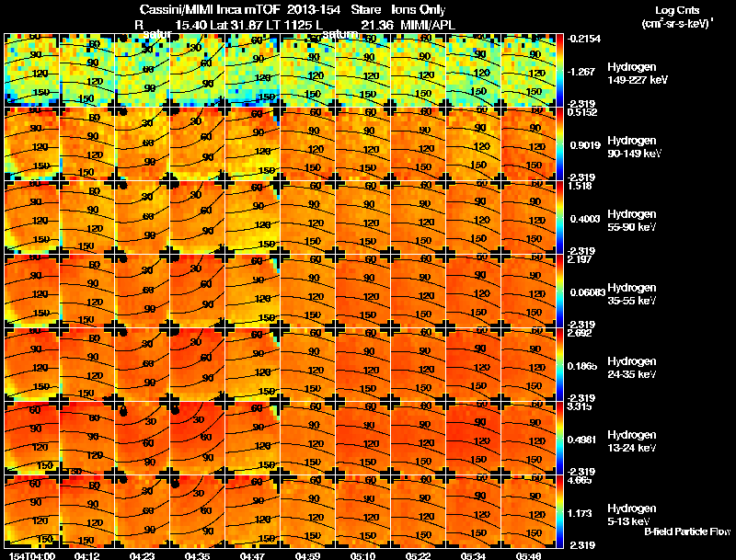Click the 05:10 time label
Screen dimensions: 736x560
pyautogui.click(x=362, y=555)
